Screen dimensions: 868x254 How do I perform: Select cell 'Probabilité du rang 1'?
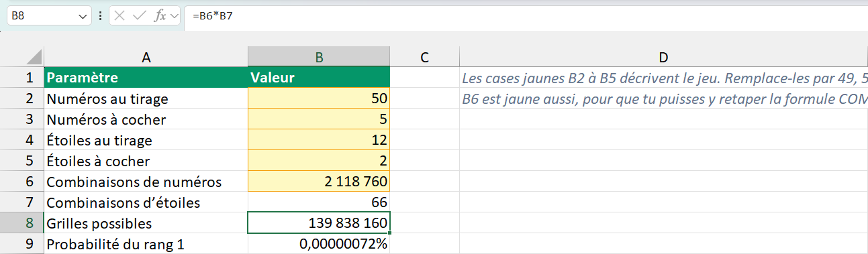coord(146,244)
